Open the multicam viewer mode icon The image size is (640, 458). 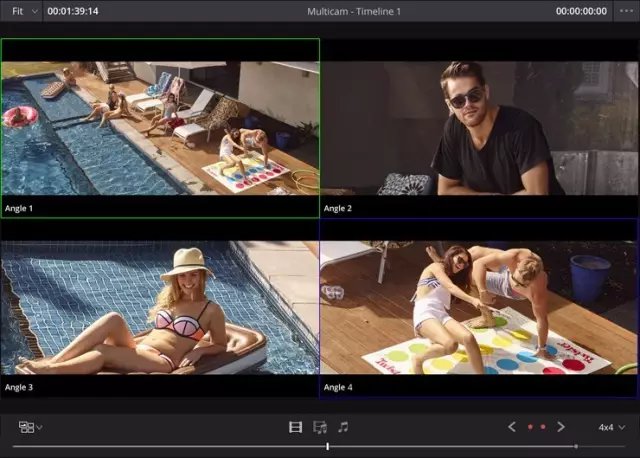(x=26, y=427)
